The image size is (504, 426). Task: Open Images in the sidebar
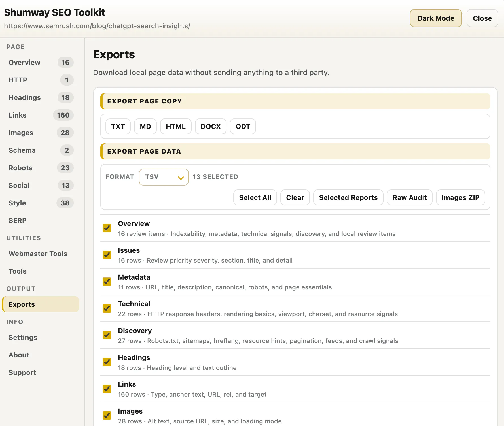(41, 133)
